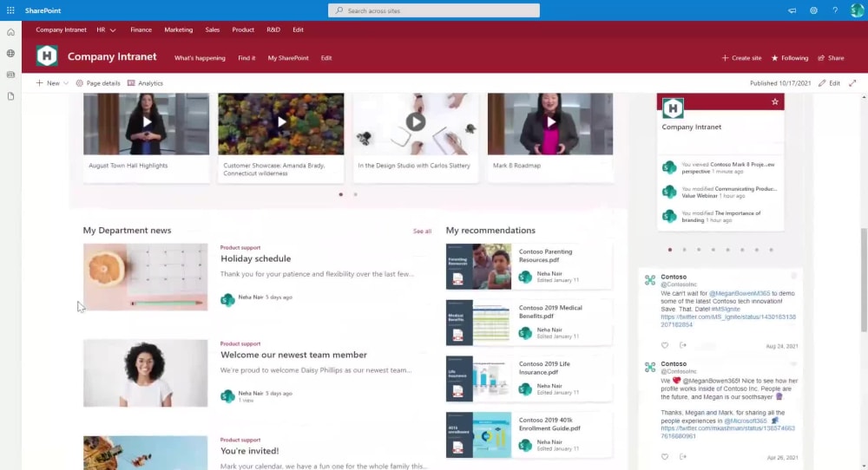Play the Mark 8 Roadmap video
This screenshot has width=868, height=470.
tap(550, 122)
